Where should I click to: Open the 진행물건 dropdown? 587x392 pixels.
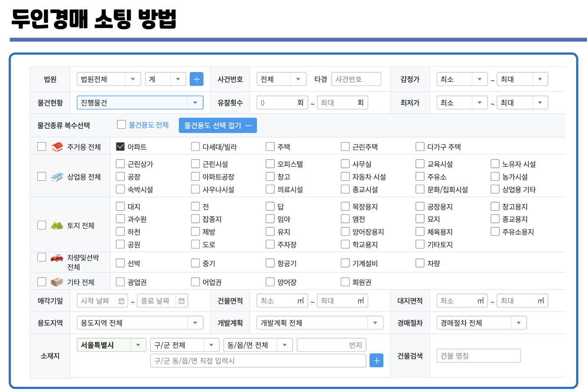(140, 102)
